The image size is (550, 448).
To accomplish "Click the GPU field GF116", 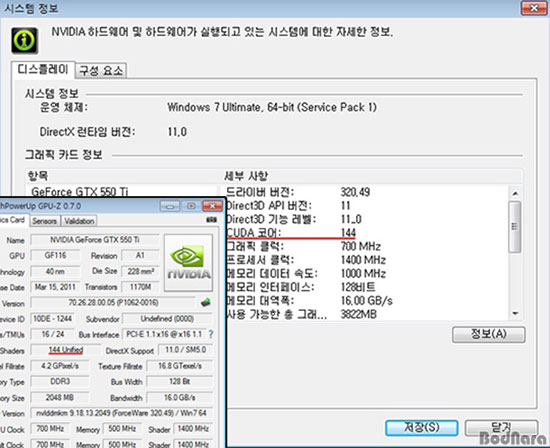I will (x=55, y=255).
